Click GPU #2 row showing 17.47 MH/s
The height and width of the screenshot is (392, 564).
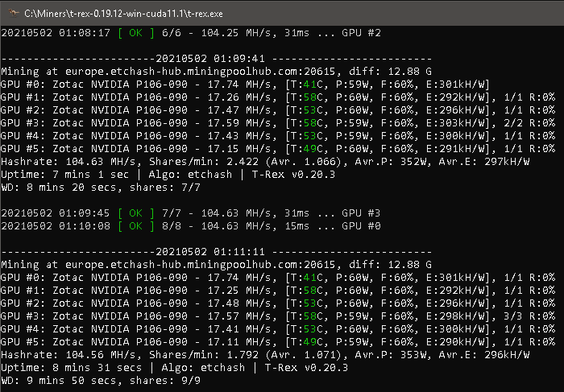pos(278,110)
